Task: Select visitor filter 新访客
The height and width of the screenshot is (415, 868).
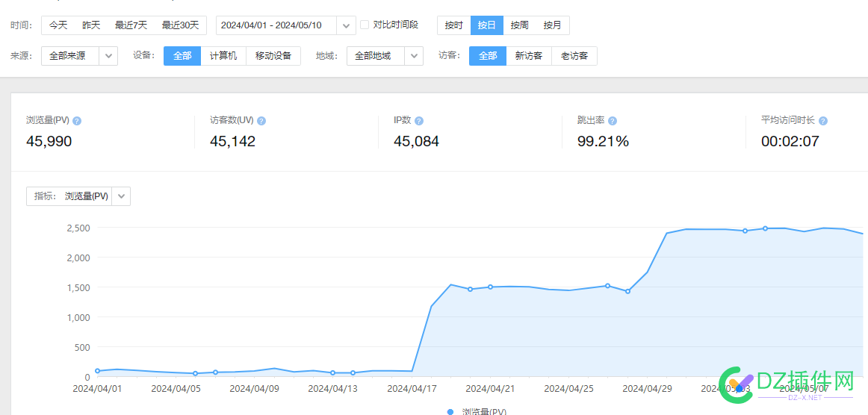Action: point(529,56)
